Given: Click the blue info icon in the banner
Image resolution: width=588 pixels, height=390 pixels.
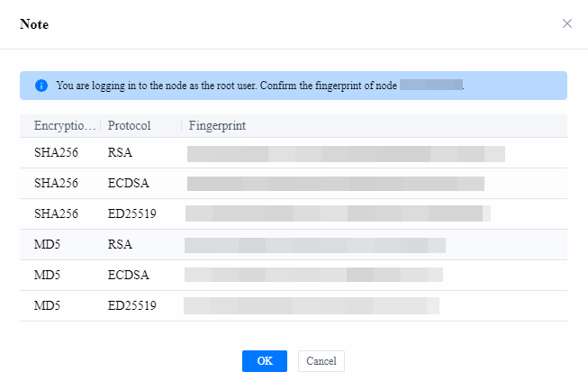Looking at the screenshot, I should click(41, 86).
